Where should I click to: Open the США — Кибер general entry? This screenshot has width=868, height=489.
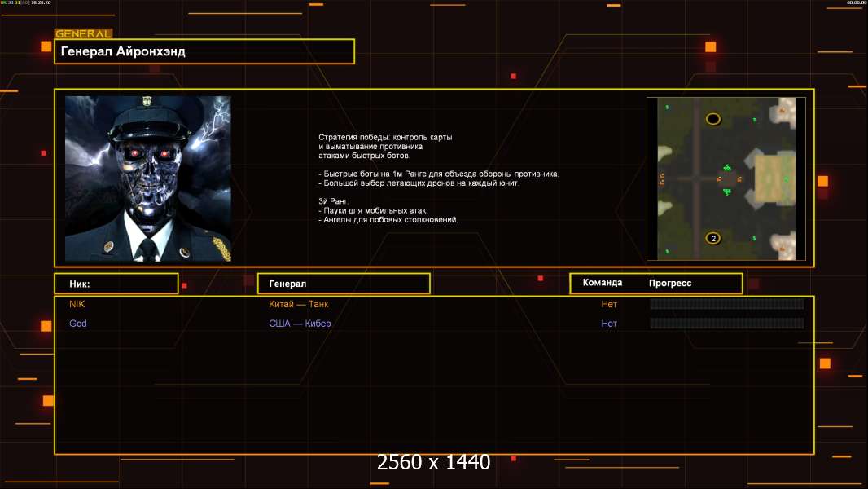(x=300, y=324)
